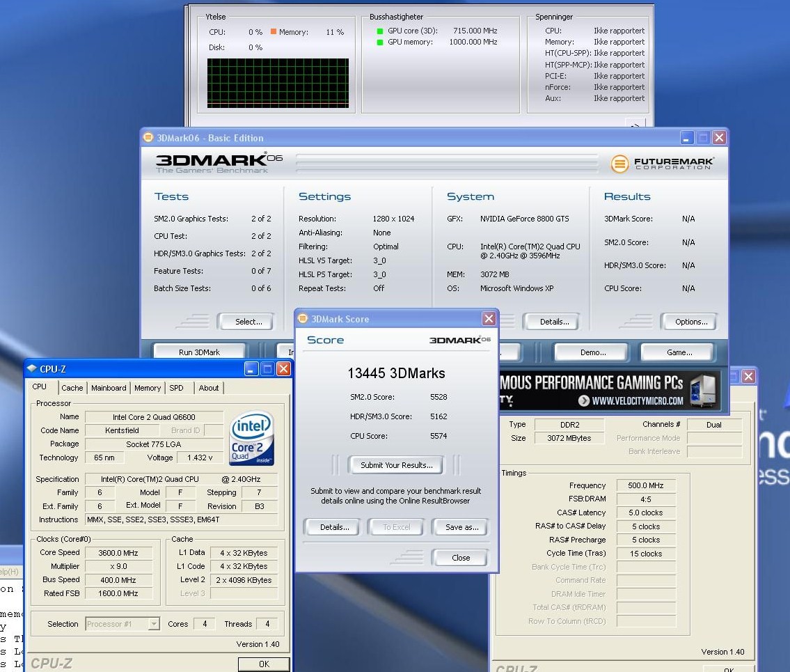
Task: Minimize the 3DMark06 Basic Edition window
Action: 687,137
